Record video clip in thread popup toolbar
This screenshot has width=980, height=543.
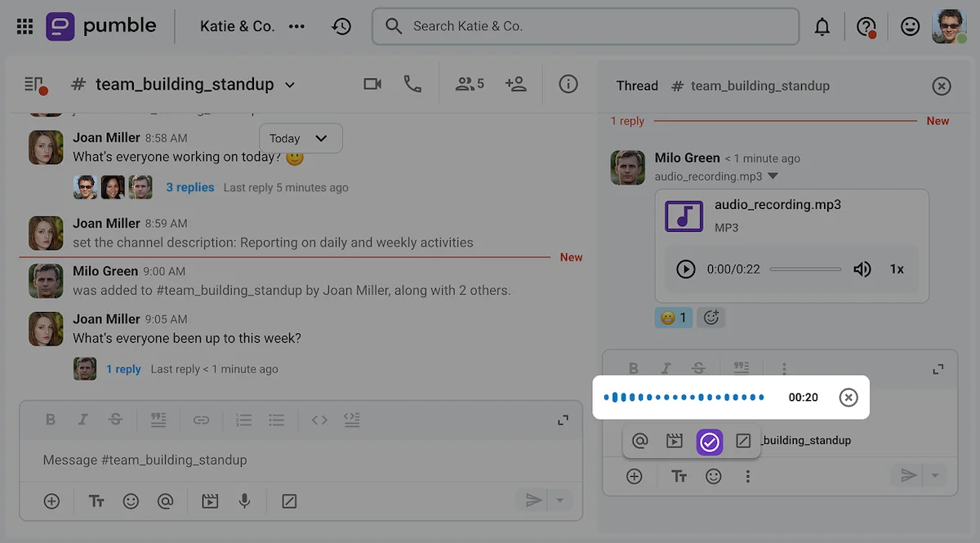click(x=675, y=441)
